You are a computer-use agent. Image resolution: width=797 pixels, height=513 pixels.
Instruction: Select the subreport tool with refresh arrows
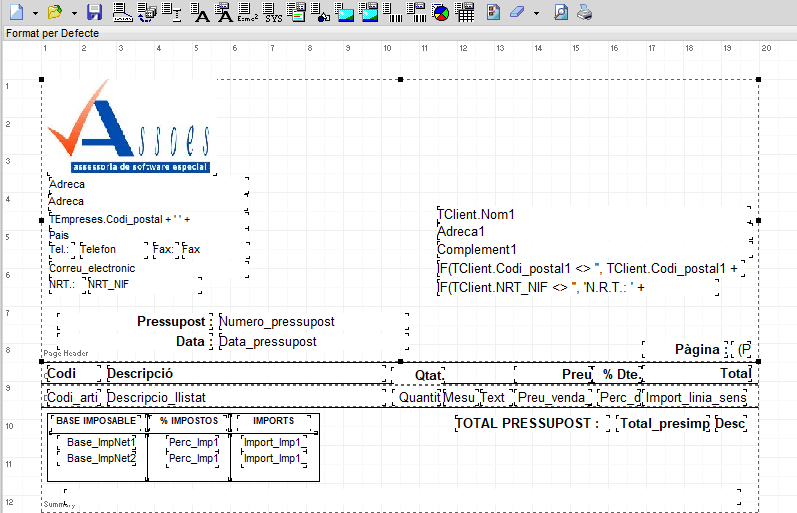coord(147,12)
